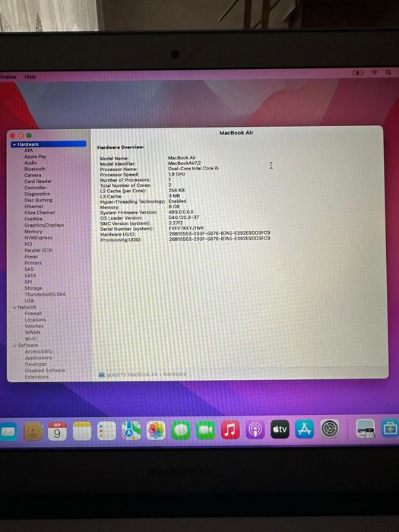The height and width of the screenshot is (532, 399).
Task: Click the computer icon in the path bar
Action: click(101, 375)
